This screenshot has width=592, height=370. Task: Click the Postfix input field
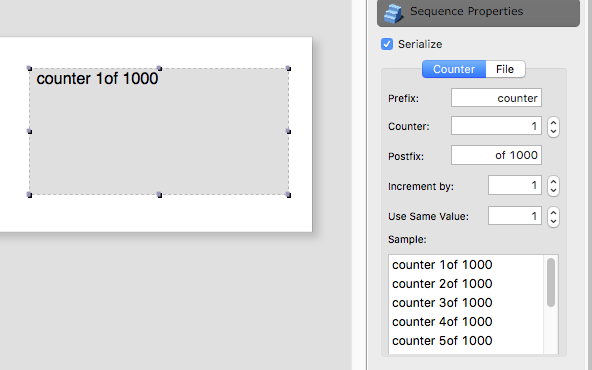[496, 155]
